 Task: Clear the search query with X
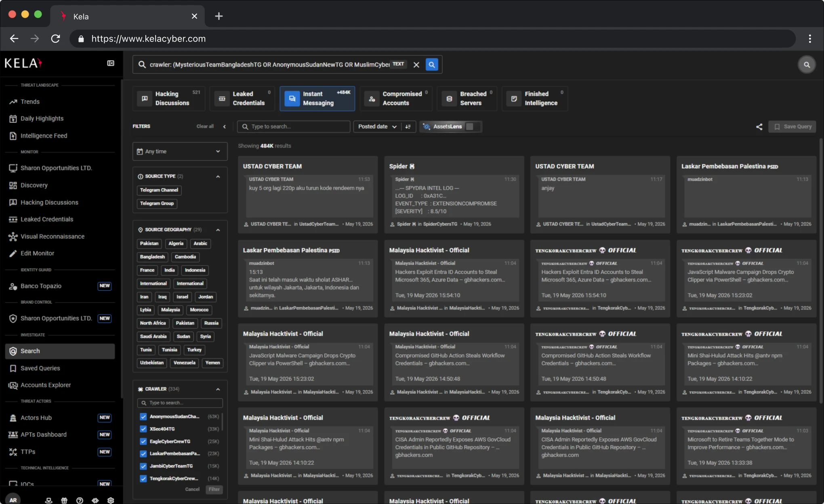coord(416,65)
